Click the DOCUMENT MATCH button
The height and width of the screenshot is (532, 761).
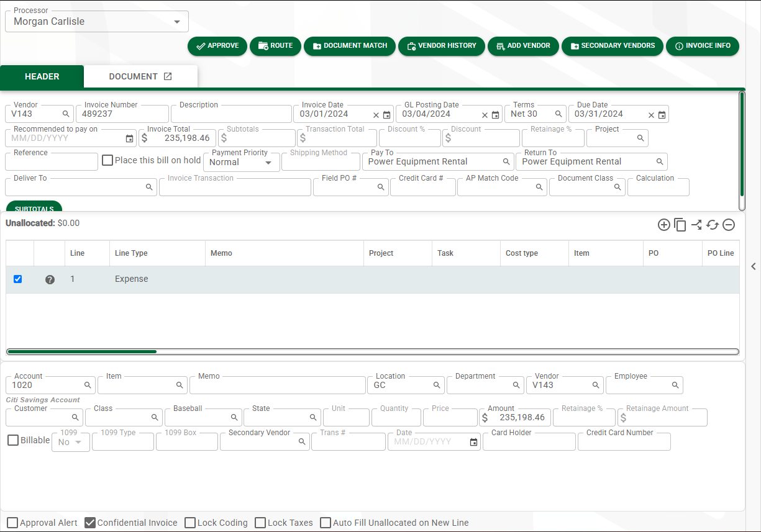click(x=350, y=46)
